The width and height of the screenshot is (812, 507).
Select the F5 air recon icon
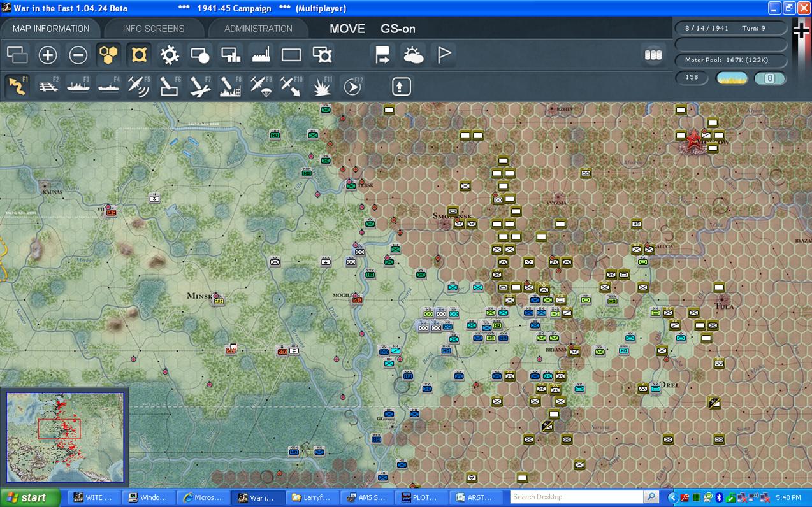pyautogui.click(x=139, y=86)
